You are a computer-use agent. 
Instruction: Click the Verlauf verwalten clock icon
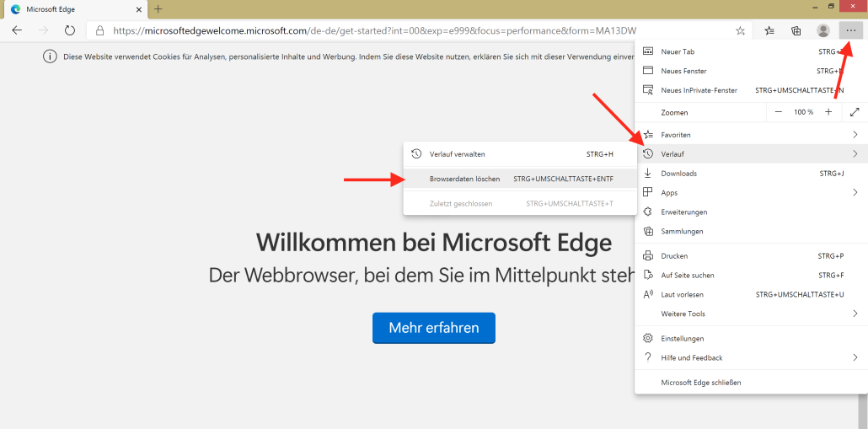point(417,154)
